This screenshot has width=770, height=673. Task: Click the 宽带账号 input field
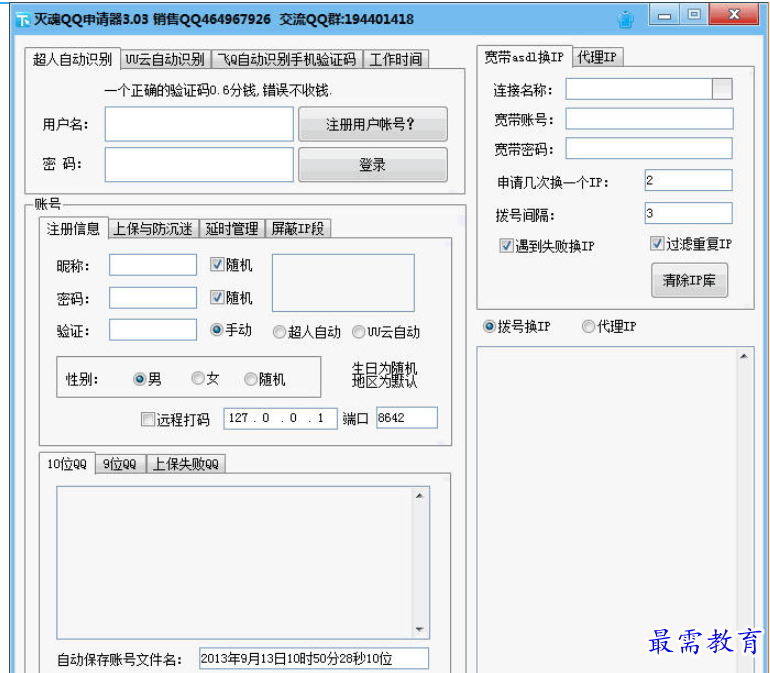(x=649, y=119)
